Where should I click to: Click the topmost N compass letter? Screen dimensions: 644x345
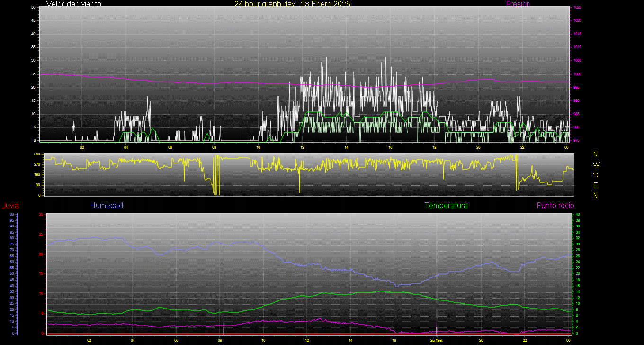point(596,154)
